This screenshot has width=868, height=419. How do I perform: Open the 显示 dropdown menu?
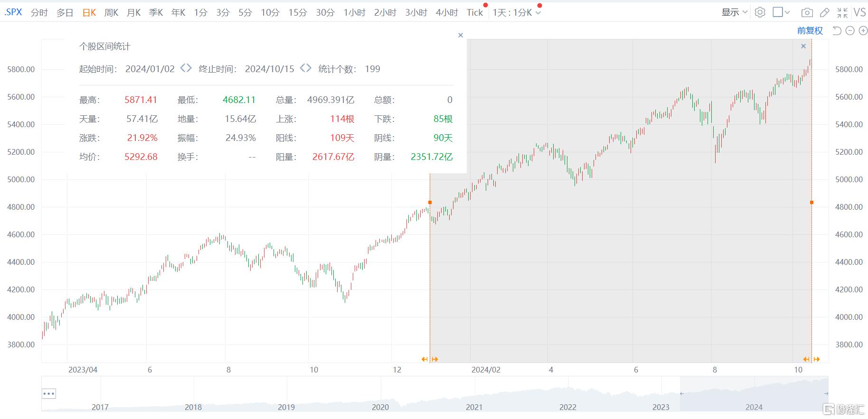click(x=734, y=12)
